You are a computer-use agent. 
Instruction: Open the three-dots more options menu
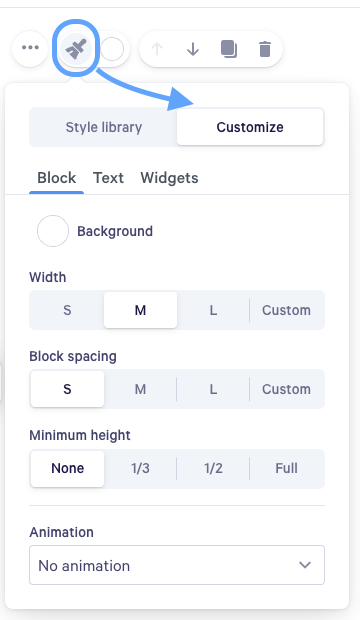(x=30, y=48)
